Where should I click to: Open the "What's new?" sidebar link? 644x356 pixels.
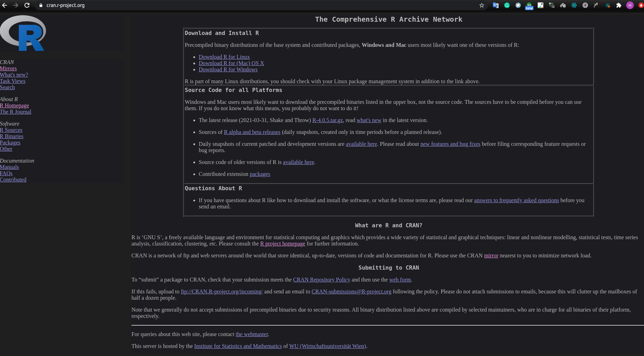point(14,75)
